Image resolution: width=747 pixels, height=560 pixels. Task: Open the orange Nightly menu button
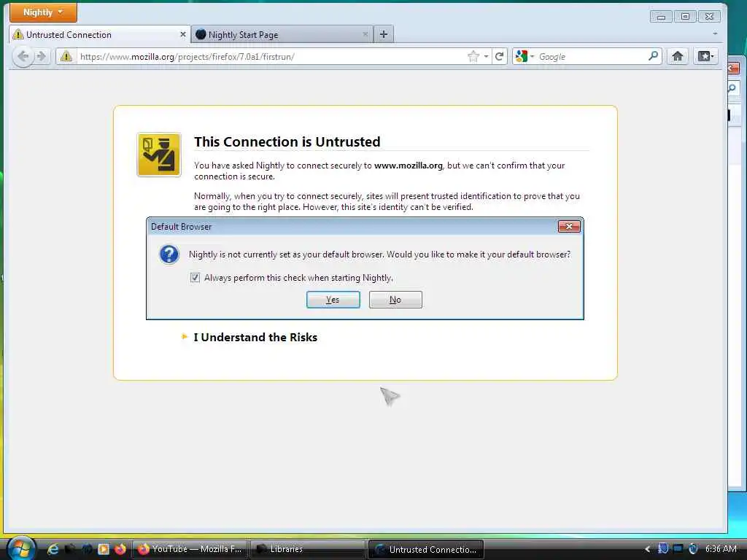(43, 12)
